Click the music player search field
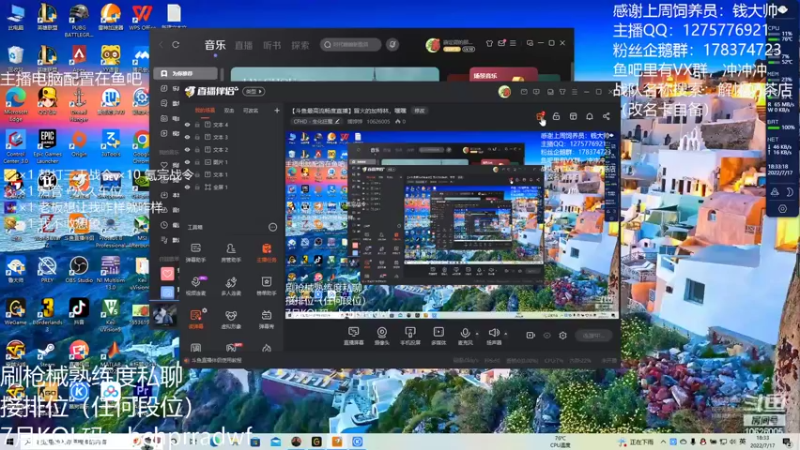 tap(351, 44)
